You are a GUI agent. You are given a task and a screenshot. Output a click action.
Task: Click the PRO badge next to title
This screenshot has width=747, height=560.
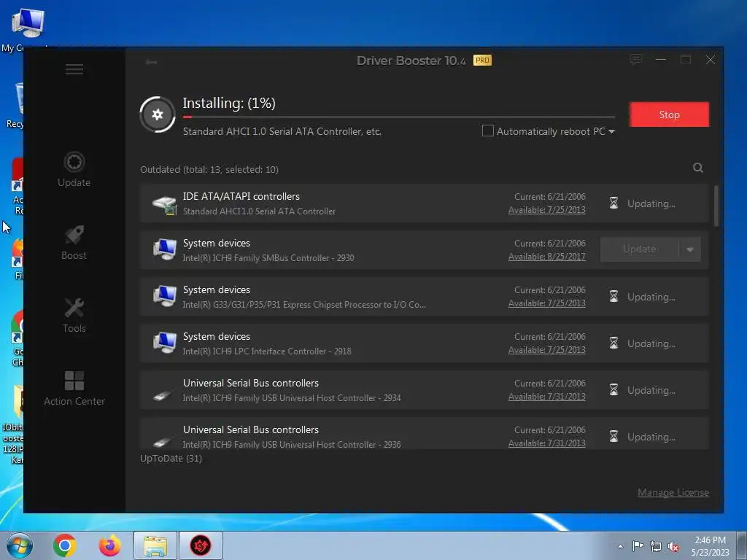point(482,61)
